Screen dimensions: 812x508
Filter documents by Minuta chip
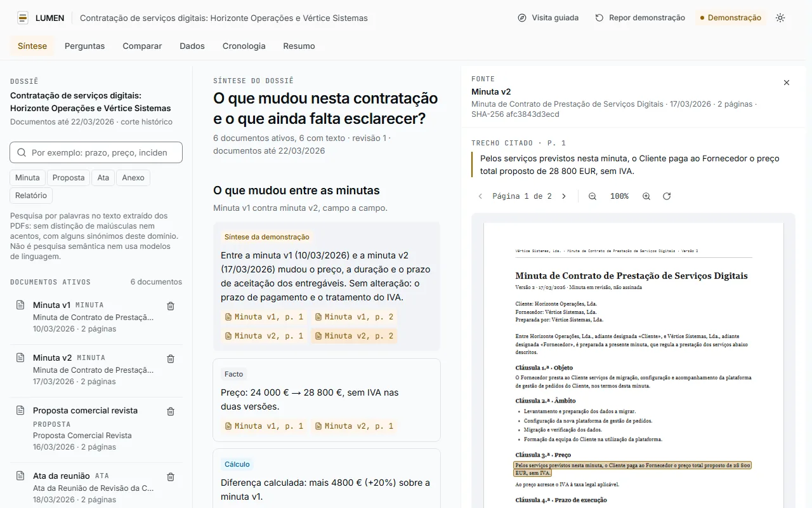[x=28, y=178]
